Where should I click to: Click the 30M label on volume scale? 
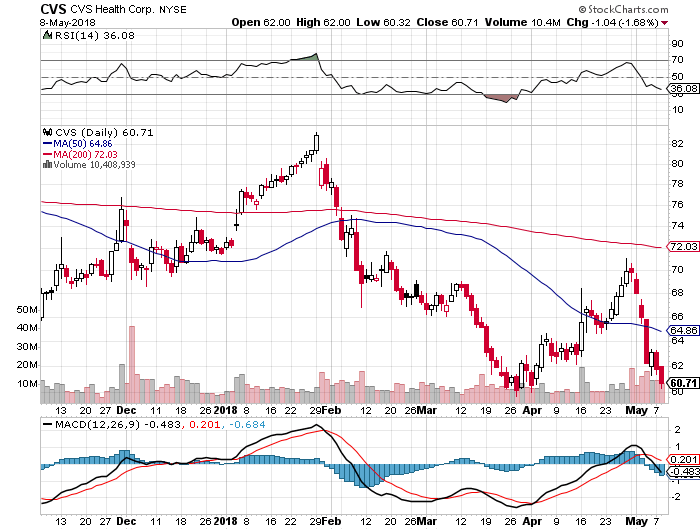pyautogui.click(x=27, y=346)
